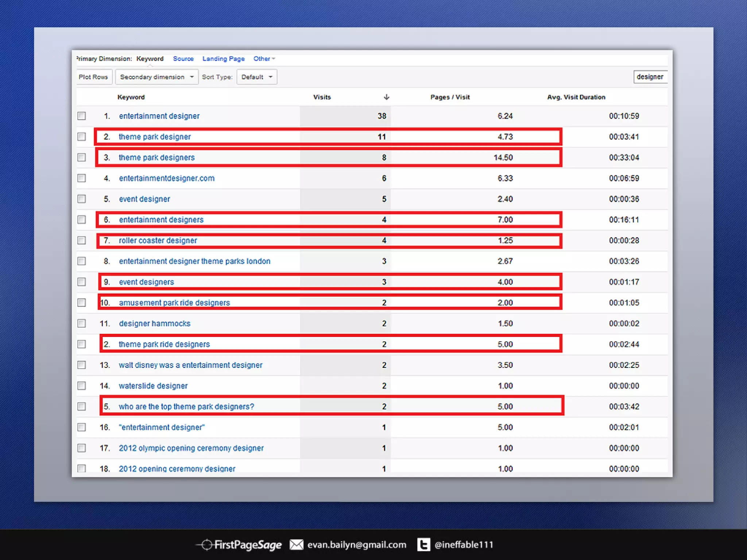Screen dimensions: 747x560
Task: Tick the checkbox next to theme park designer
Action: coord(82,137)
